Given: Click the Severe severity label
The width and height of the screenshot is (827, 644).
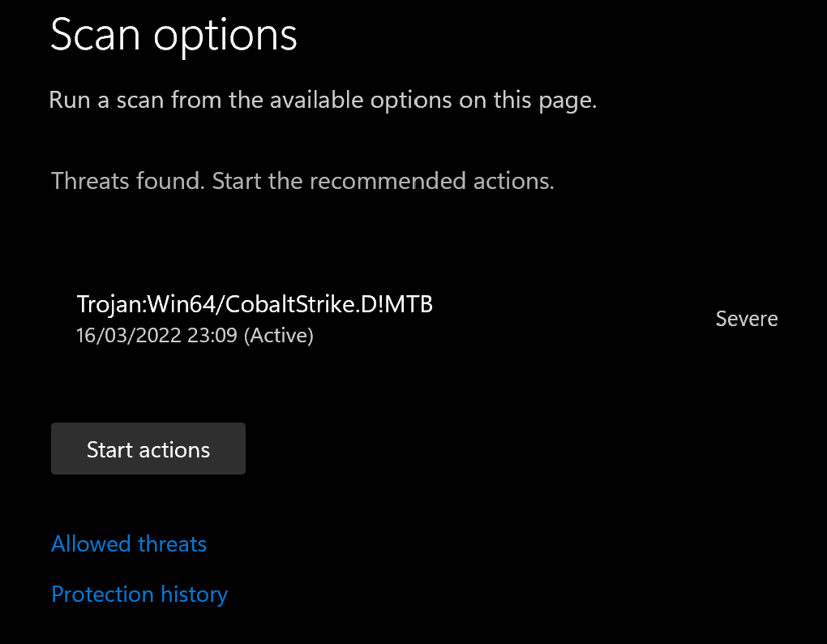Looking at the screenshot, I should coord(746,319).
